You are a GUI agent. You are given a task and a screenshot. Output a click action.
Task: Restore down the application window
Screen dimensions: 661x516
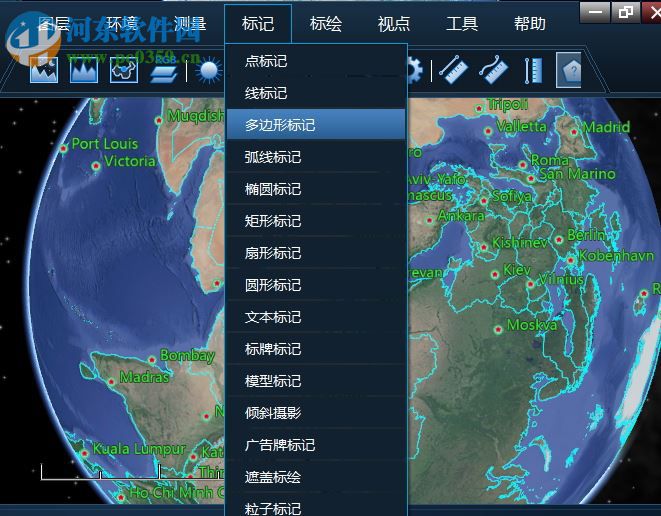626,12
